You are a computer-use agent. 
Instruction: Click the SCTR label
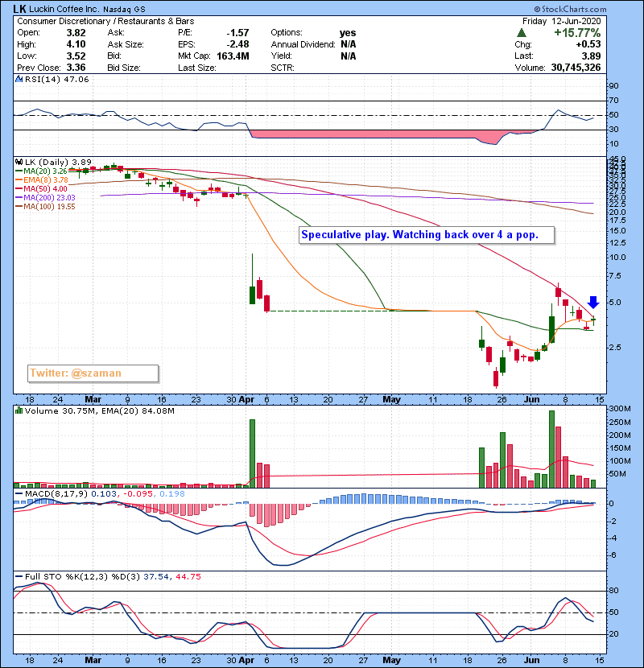[x=282, y=68]
